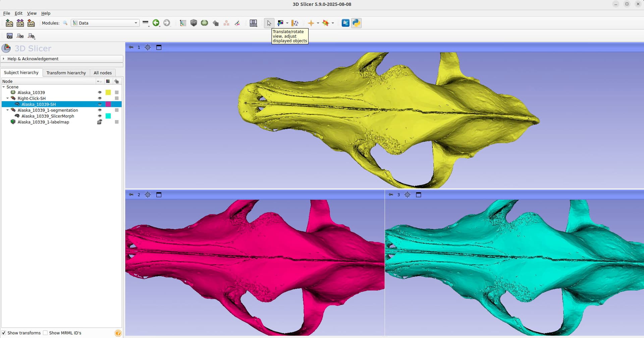Image resolution: width=644 pixels, height=338 pixels.
Task: Open the Help menu
Action: coord(46,13)
